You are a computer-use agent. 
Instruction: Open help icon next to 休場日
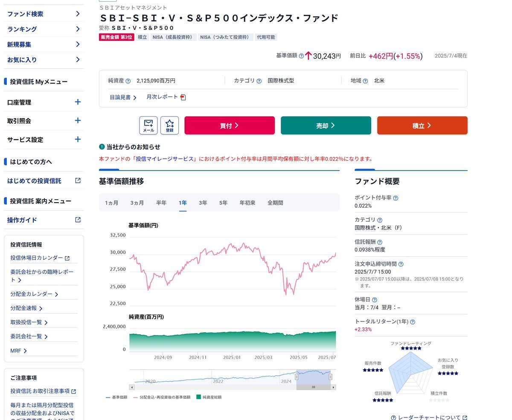coord(375,300)
